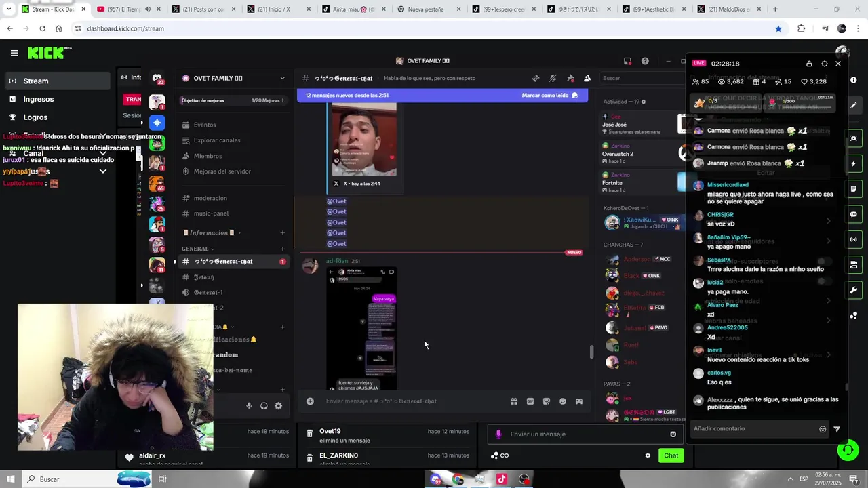Toggle notification mute icon in channel header
Image resolution: width=868 pixels, height=488 pixels.
click(553, 78)
